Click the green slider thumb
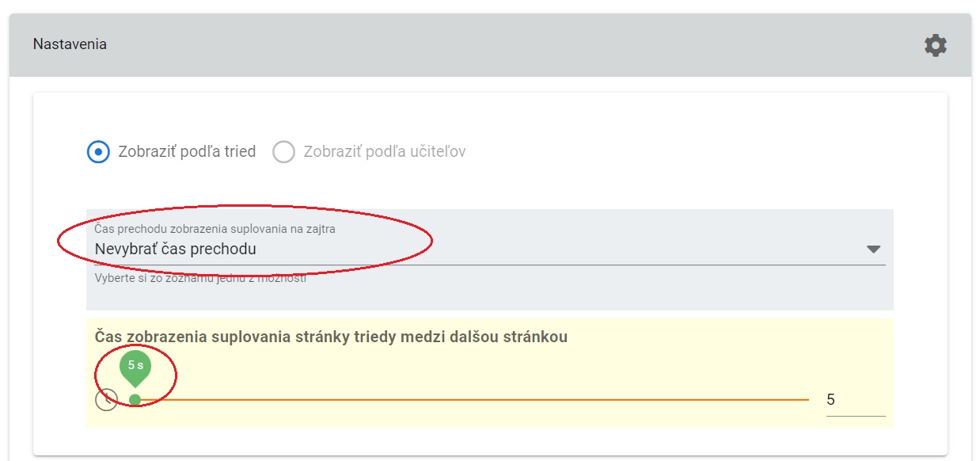Image resolution: width=980 pixels, height=461 pixels. [x=135, y=399]
